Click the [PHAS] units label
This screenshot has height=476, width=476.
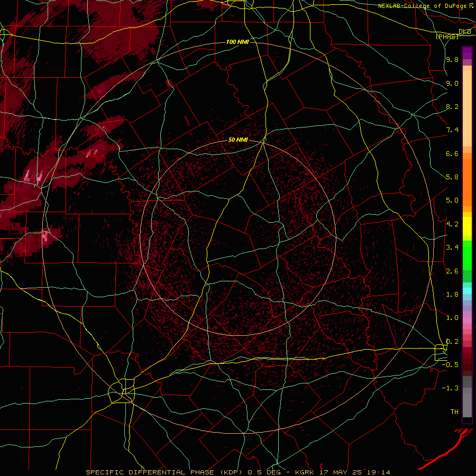point(447,37)
